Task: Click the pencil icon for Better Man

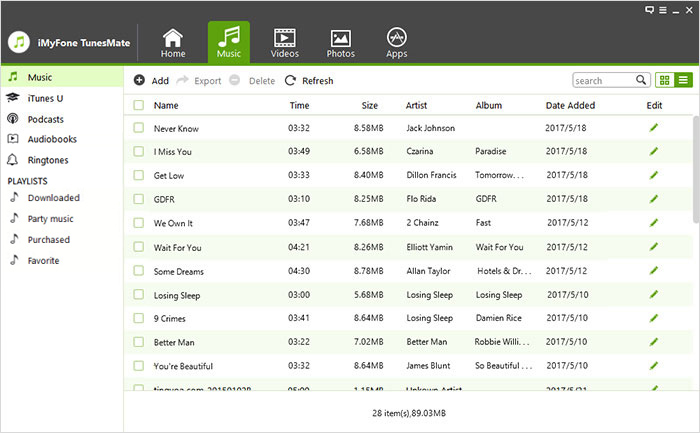Action: click(654, 342)
